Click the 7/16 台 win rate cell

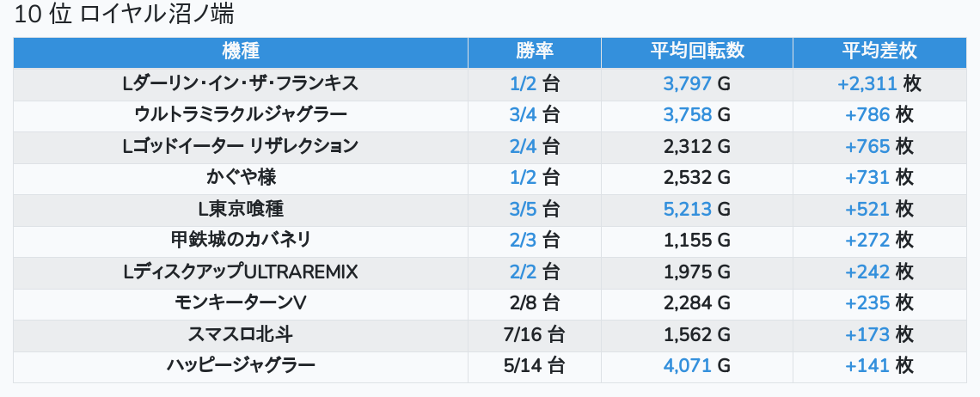click(x=534, y=334)
